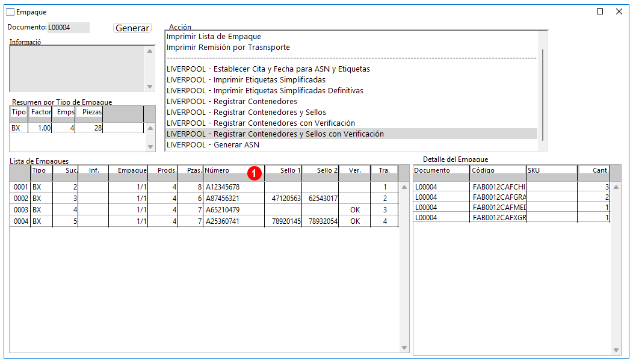Click the 'Tra.' column header
The height and width of the screenshot is (364, 633).
coord(384,173)
